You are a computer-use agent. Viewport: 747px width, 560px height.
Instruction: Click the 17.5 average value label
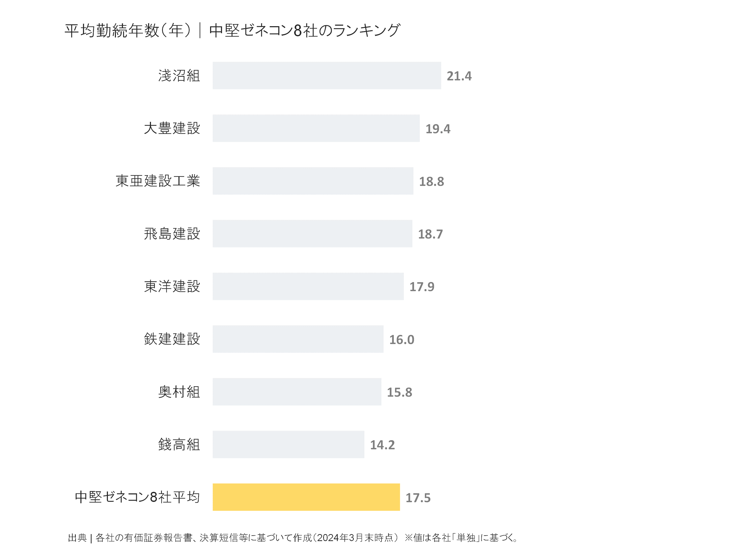pyautogui.click(x=418, y=498)
